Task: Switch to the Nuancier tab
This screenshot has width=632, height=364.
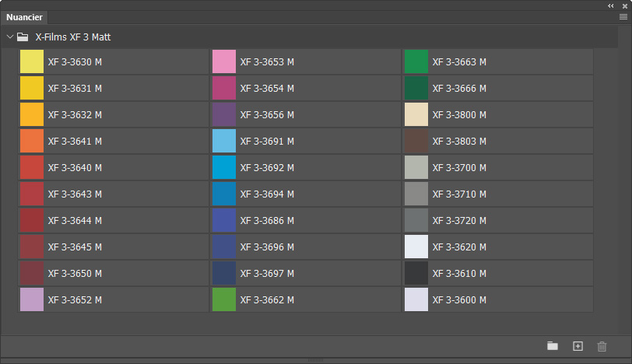Action: [24, 17]
